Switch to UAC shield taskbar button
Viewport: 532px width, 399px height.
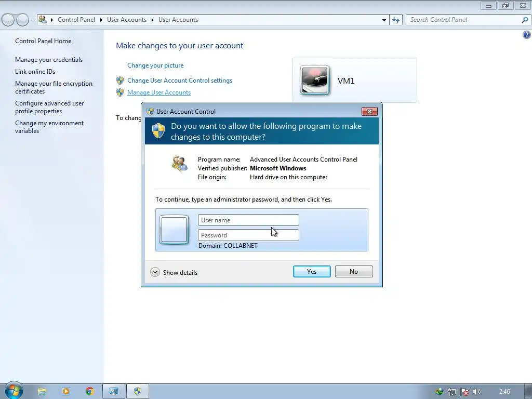pos(137,391)
